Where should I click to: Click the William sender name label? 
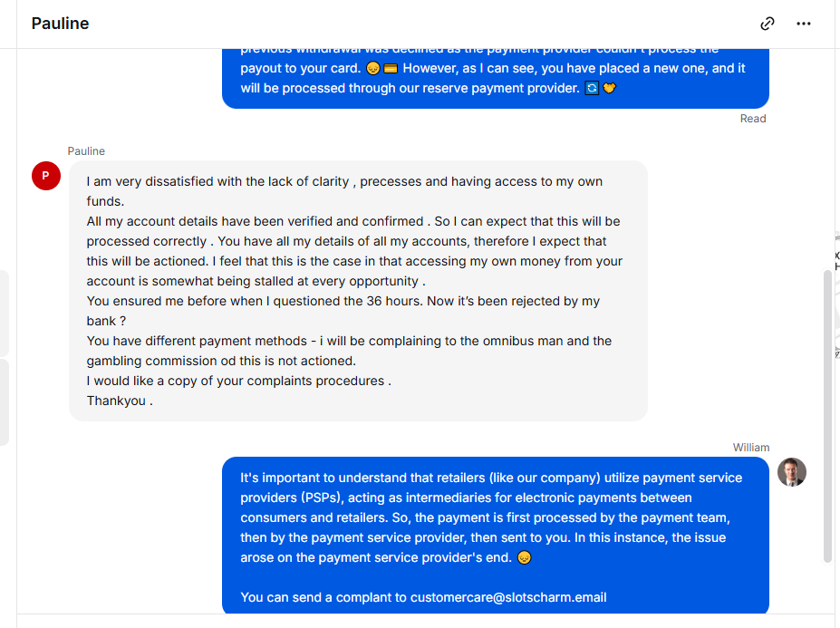pyautogui.click(x=751, y=448)
